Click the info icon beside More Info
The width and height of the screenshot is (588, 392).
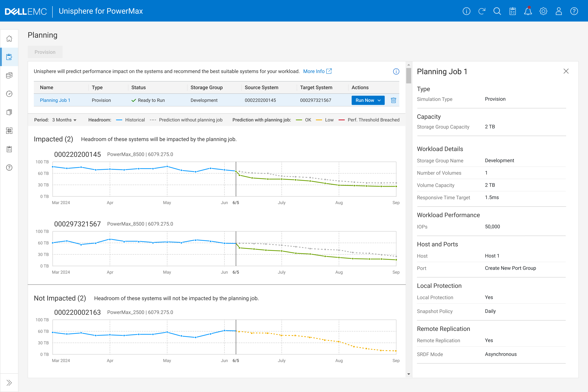tap(396, 71)
